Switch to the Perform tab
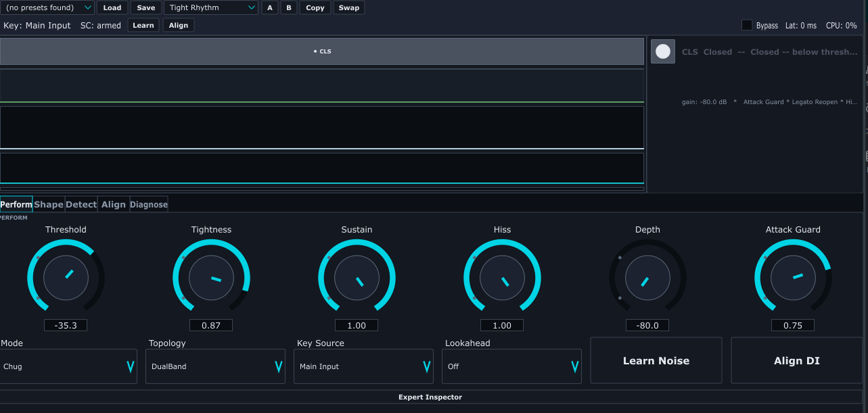Viewport: 868px width, 413px height. (x=16, y=204)
